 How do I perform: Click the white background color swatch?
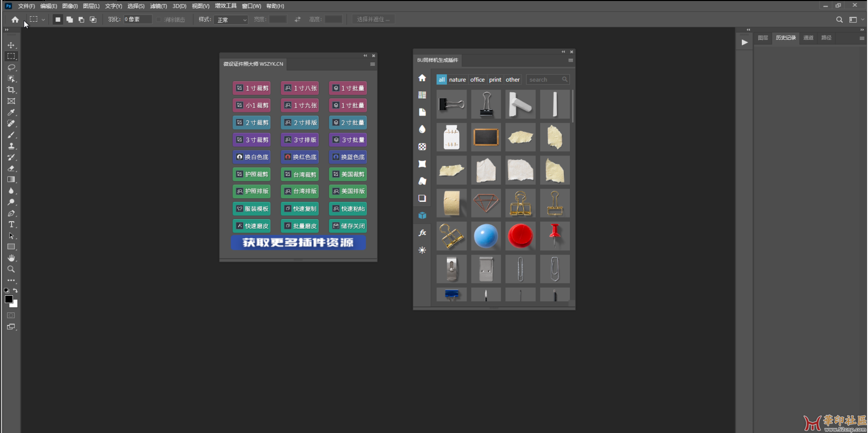click(15, 304)
